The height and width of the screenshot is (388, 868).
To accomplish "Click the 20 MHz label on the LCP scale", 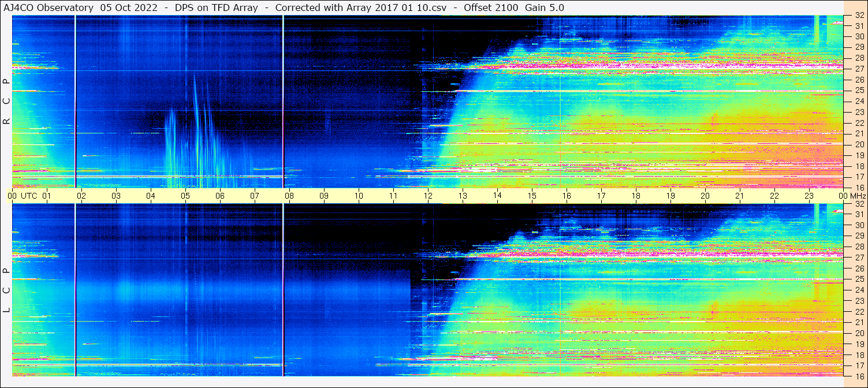I will click(x=858, y=333).
